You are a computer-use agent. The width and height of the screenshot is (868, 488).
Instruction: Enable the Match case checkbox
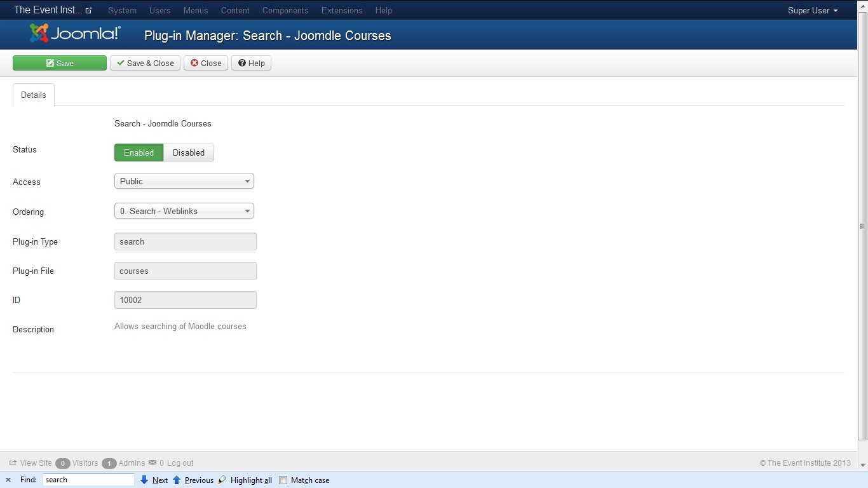283,480
